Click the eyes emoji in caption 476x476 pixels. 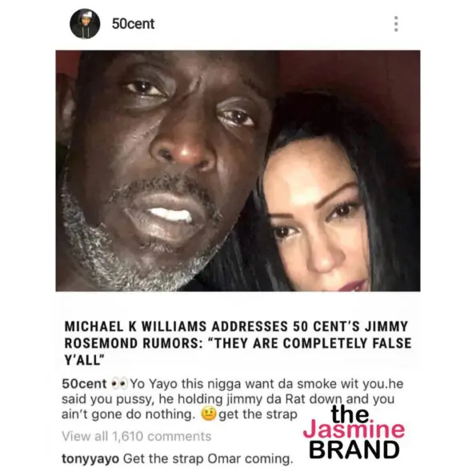pos(120,384)
